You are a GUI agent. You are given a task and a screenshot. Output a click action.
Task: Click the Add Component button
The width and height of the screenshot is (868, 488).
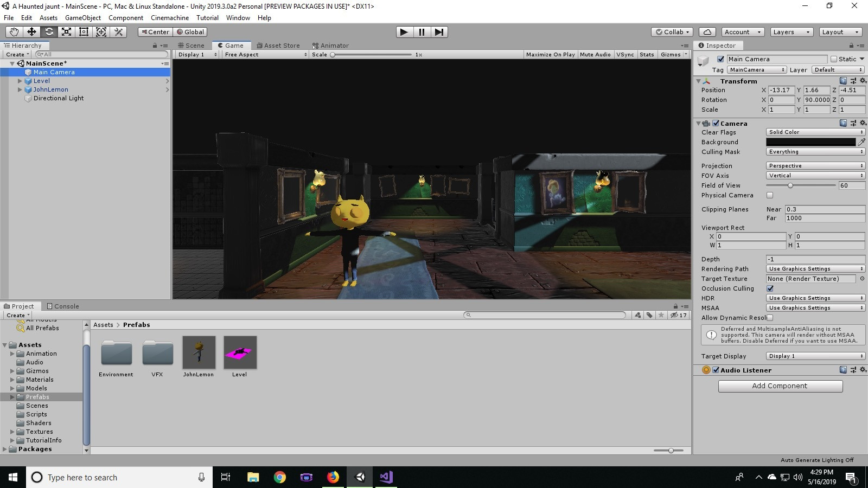tap(780, 386)
